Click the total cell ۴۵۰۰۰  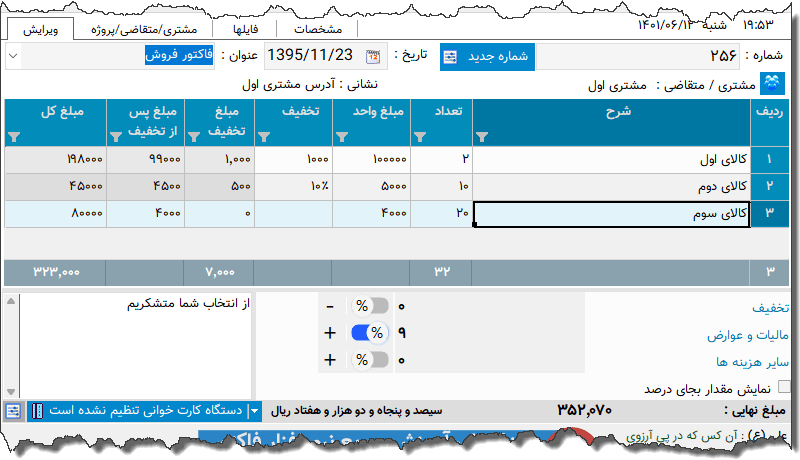coord(56,186)
